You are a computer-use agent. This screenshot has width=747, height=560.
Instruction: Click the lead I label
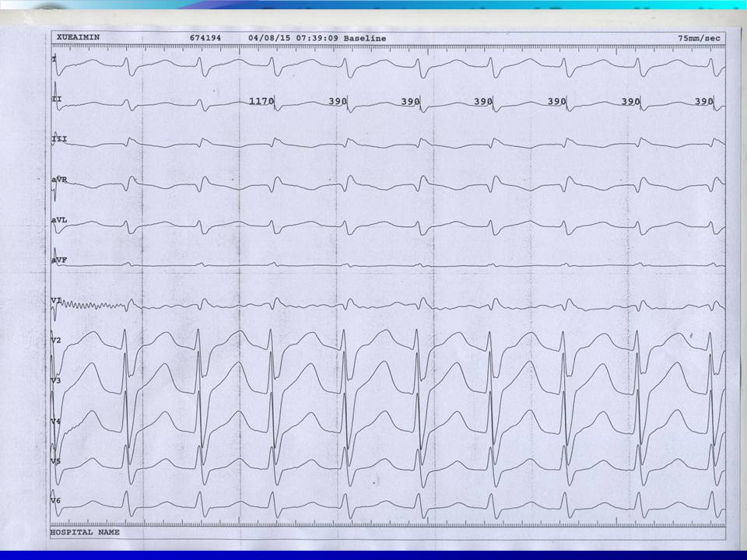point(54,59)
